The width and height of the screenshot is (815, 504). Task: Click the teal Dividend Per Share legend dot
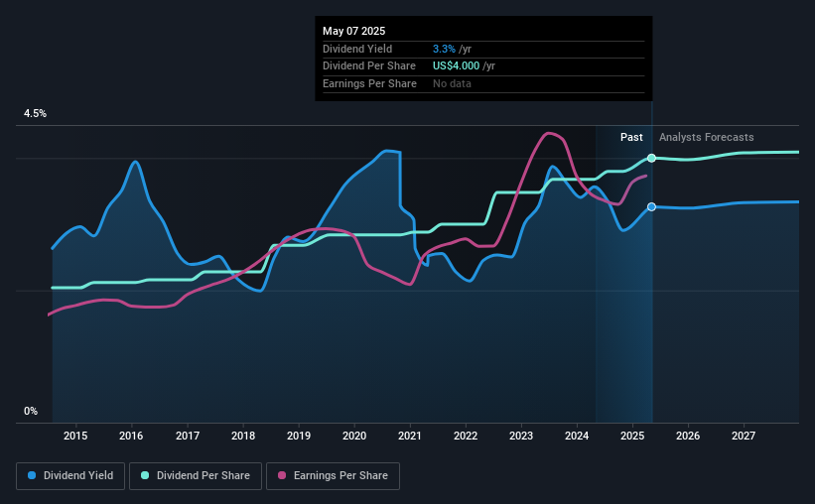pyautogui.click(x=145, y=475)
